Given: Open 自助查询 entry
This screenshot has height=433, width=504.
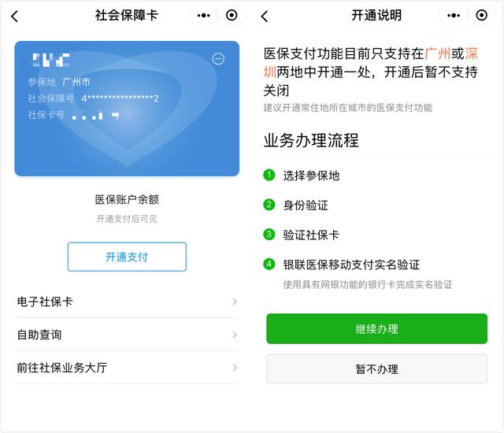Looking at the screenshot, I should pos(127,335).
